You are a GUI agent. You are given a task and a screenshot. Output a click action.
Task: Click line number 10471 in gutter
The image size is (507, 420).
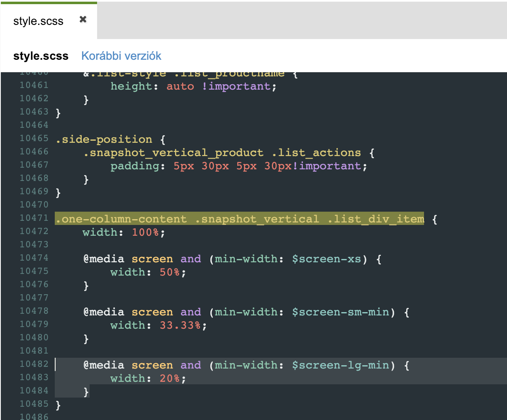click(34, 218)
